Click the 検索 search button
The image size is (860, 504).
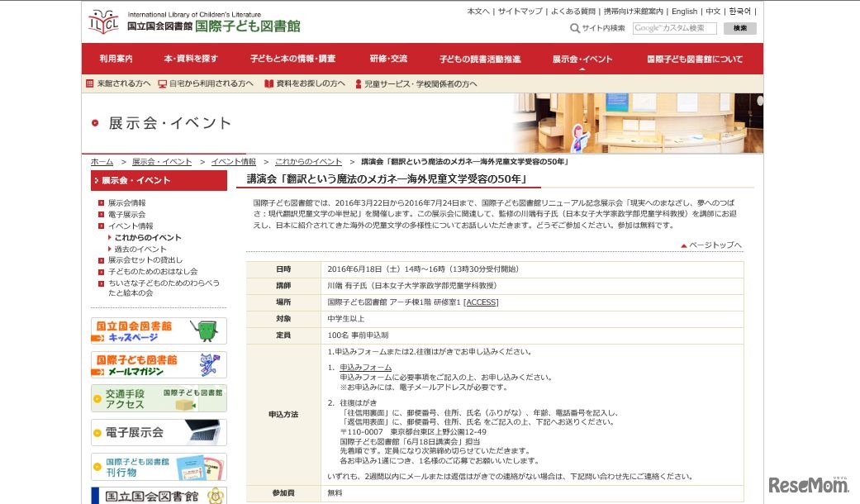point(740,28)
